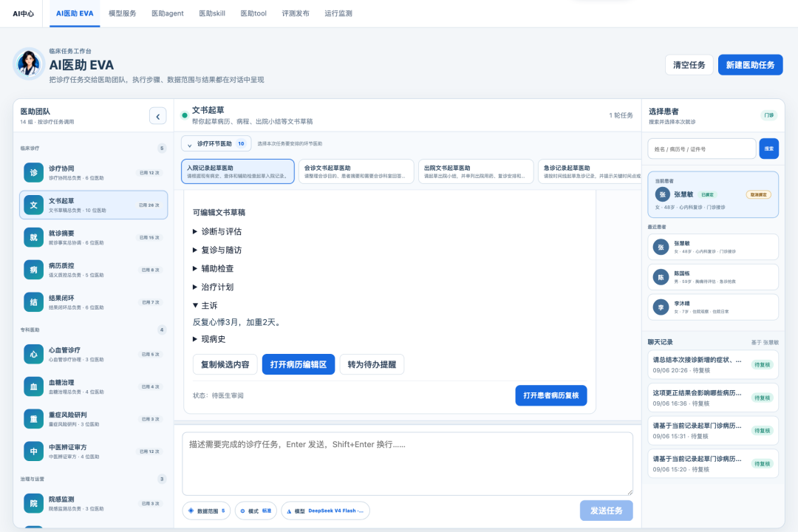This screenshot has height=532, width=798.
Task: Click the blue 搜索 patient search button
Action: (768, 149)
